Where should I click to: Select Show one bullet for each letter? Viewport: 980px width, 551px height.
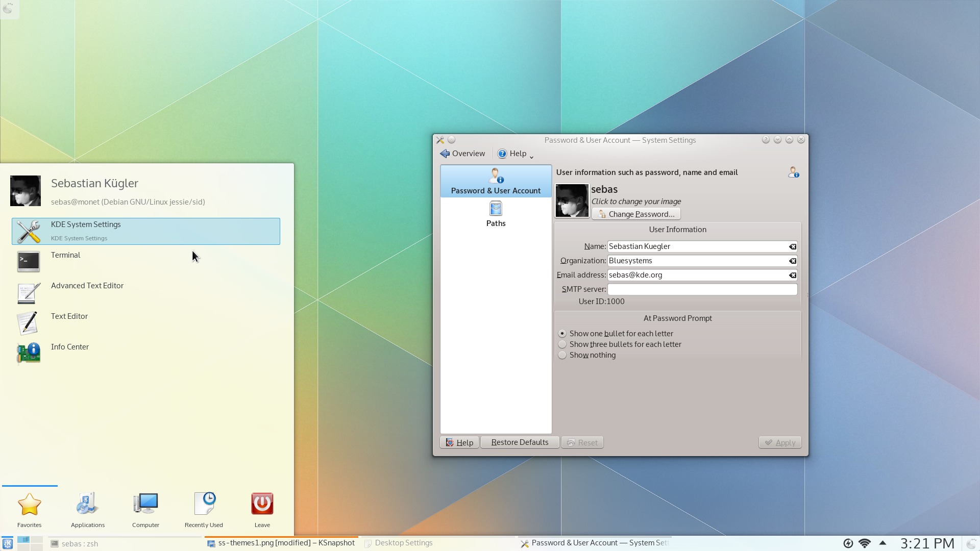(562, 333)
